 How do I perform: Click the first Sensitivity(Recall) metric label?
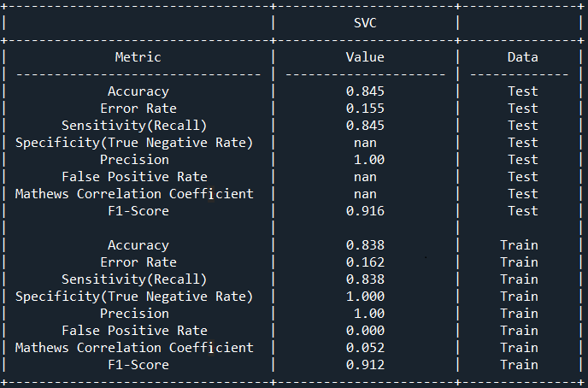[134, 126]
